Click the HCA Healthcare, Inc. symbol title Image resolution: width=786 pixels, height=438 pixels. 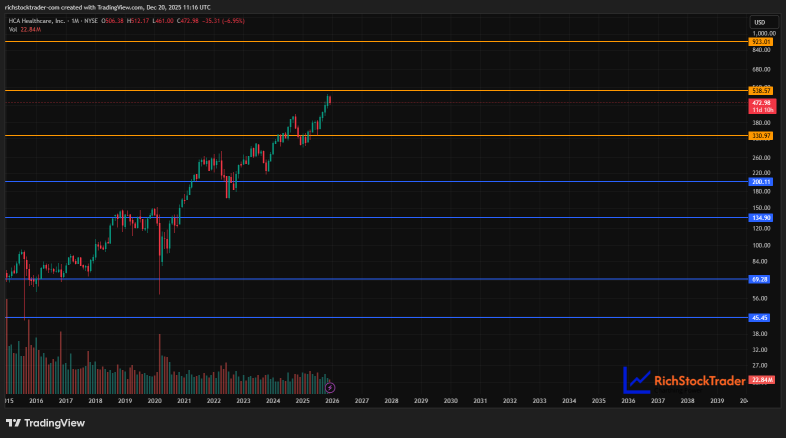(37, 21)
